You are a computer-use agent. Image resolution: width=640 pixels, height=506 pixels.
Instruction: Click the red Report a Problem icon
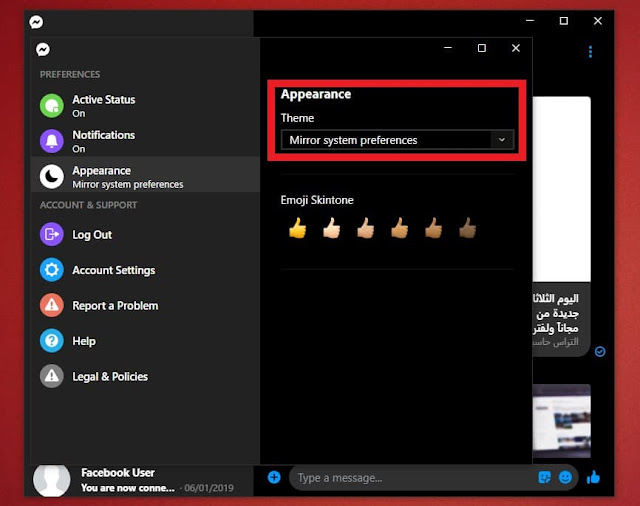pyautogui.click(x=52, y=305)
